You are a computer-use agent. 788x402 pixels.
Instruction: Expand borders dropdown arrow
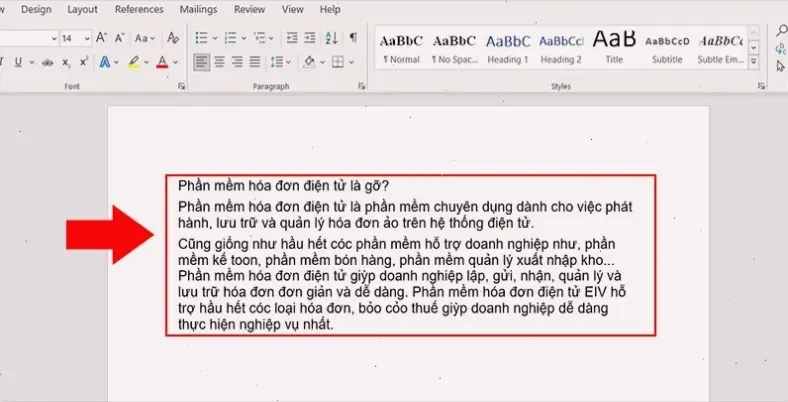click(351, 63)
